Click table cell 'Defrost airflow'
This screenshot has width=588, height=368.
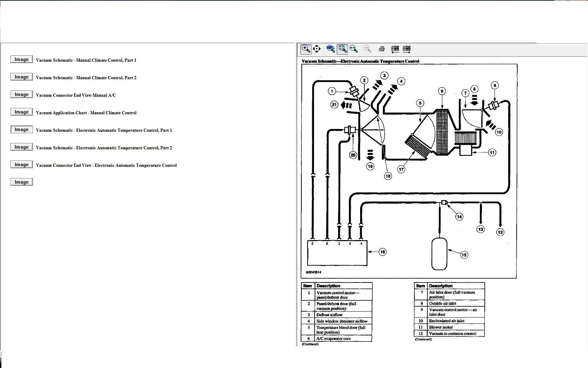343,315
